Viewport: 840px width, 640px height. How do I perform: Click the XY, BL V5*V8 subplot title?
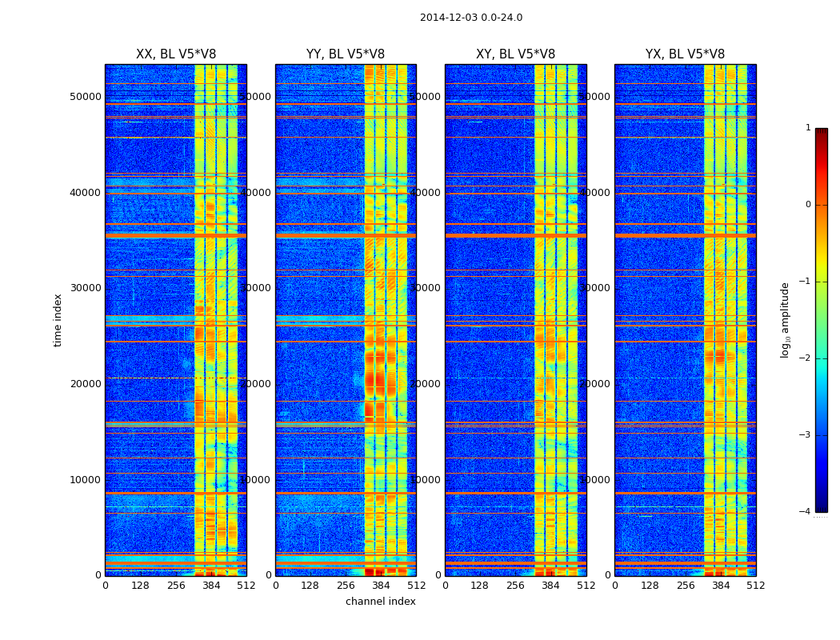pos(515,54)
